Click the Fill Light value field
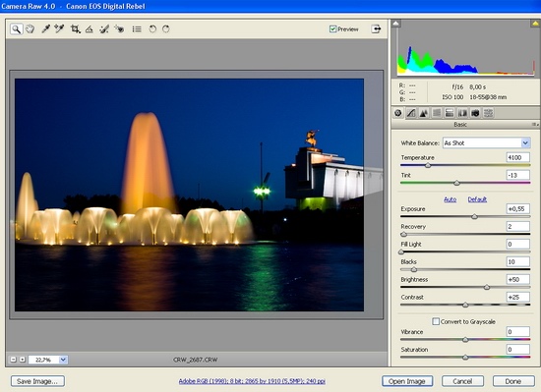Screen dimensions: 541x392 [517, 244]
